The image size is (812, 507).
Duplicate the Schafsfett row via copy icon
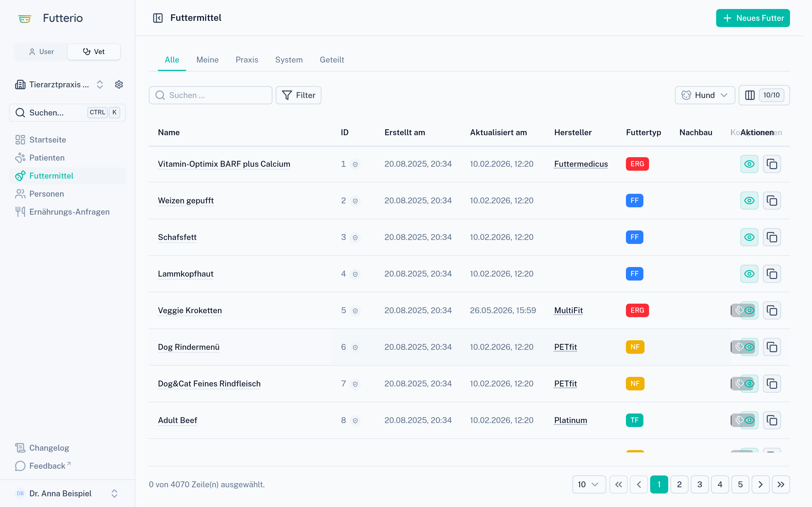(772, 237)
